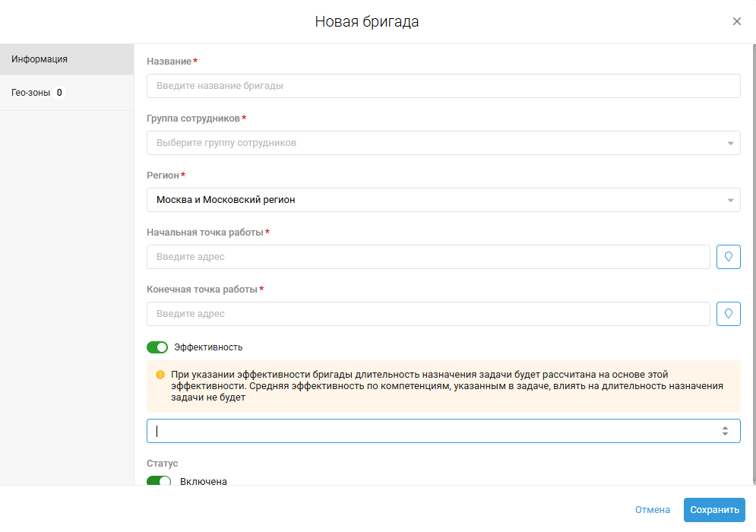Switch to the Информация tab
This screenshot has height=532, width=756.
click(x=67, y=59)
